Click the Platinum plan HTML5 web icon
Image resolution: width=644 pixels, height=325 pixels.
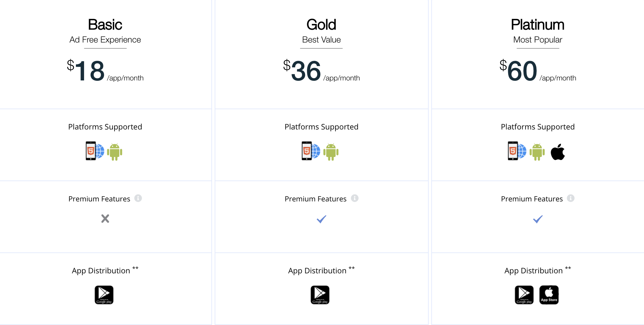[517, 151]
